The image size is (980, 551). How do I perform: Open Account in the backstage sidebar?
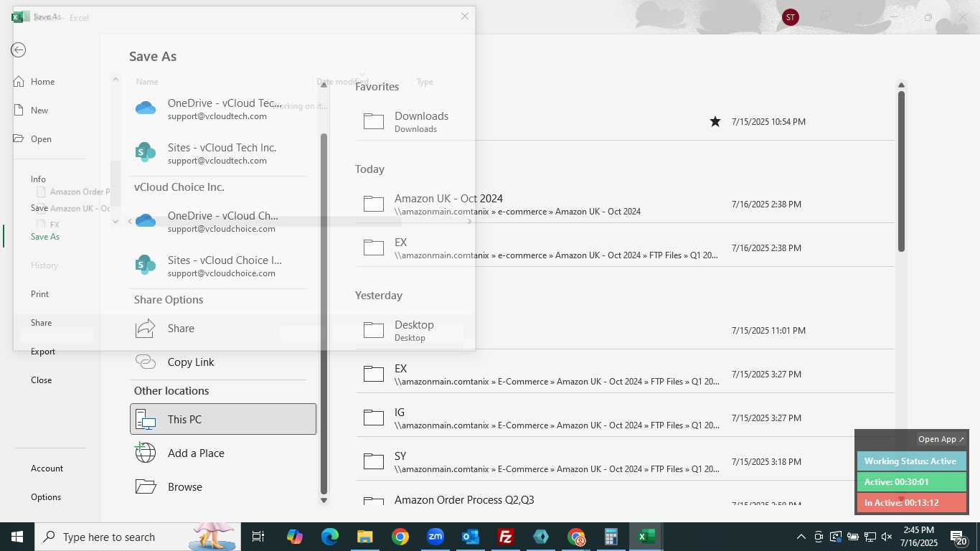(47, 468)
